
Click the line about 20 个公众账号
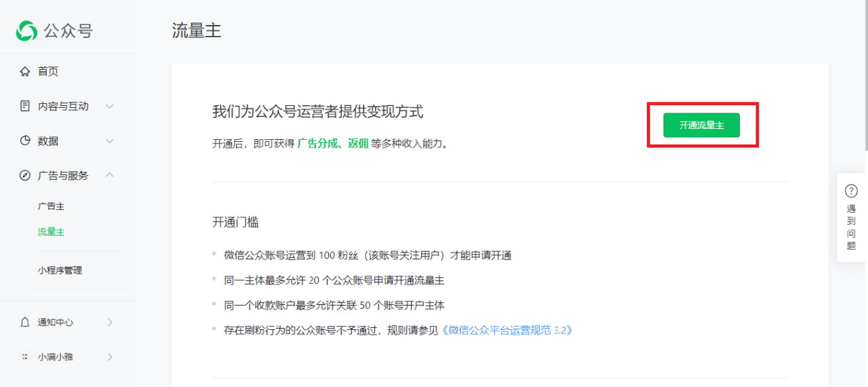(x=334, y=280)
